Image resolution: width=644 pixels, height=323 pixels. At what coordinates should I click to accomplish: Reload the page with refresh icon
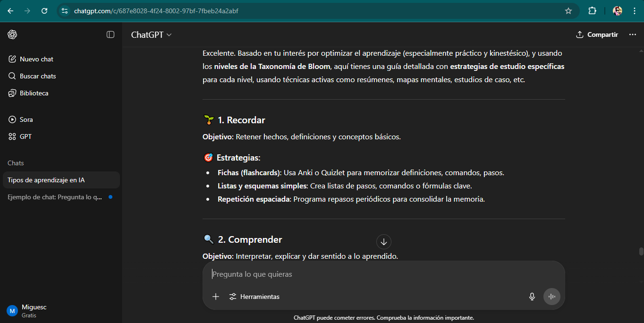coord(44,11)
